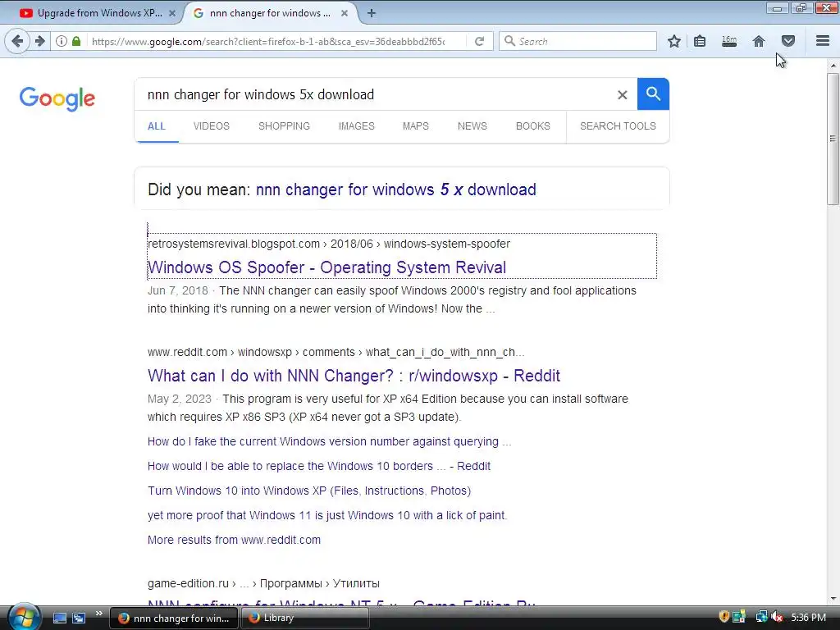Click the scrollbar up arrow
Image resolution: width=840 pixels, height=630 pixels.
(833, 66)
